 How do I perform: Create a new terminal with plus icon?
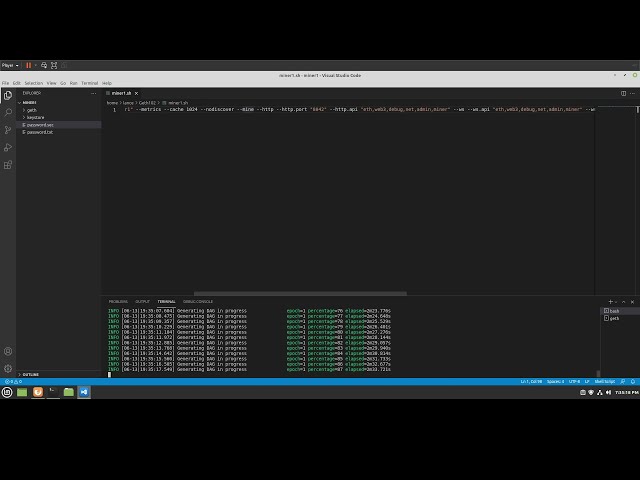[x=611, y=302]
